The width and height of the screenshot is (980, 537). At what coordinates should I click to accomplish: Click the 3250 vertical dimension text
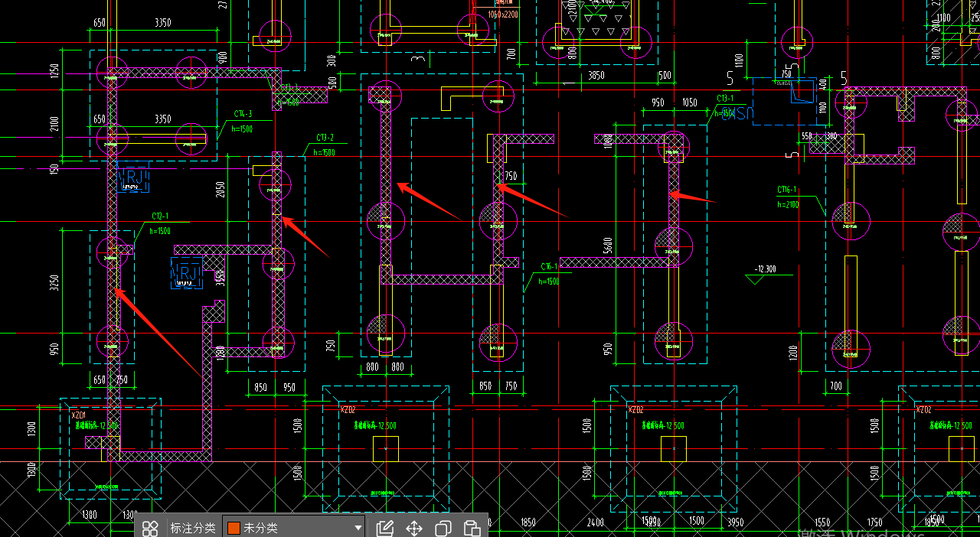pos(54,283)
